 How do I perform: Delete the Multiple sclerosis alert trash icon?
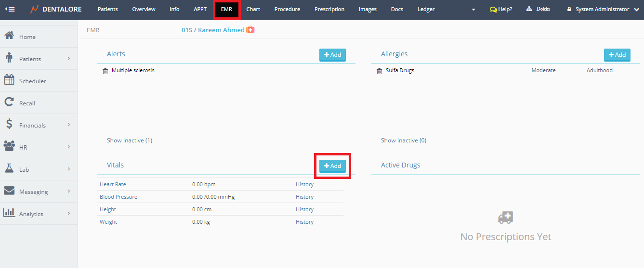(105, 71)
